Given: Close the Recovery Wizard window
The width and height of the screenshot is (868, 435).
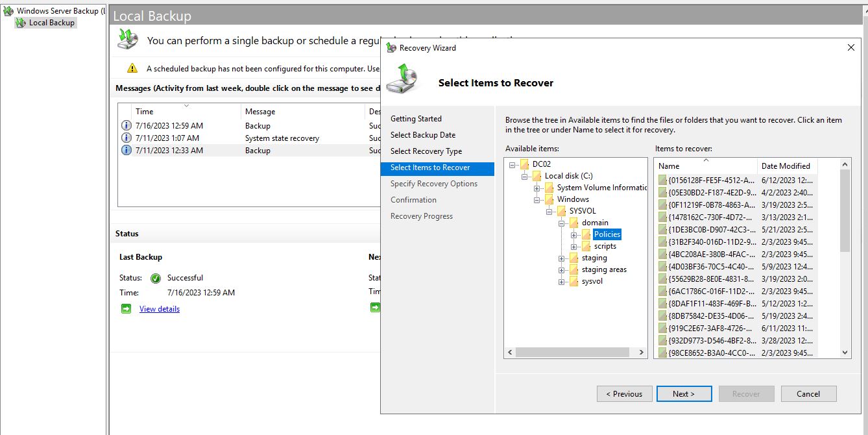Looking at the screenshot, I should point(851,47).
